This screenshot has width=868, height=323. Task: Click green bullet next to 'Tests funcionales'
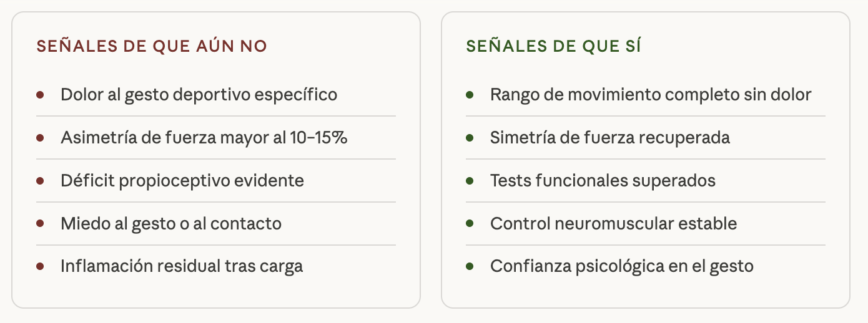[470, 181]
